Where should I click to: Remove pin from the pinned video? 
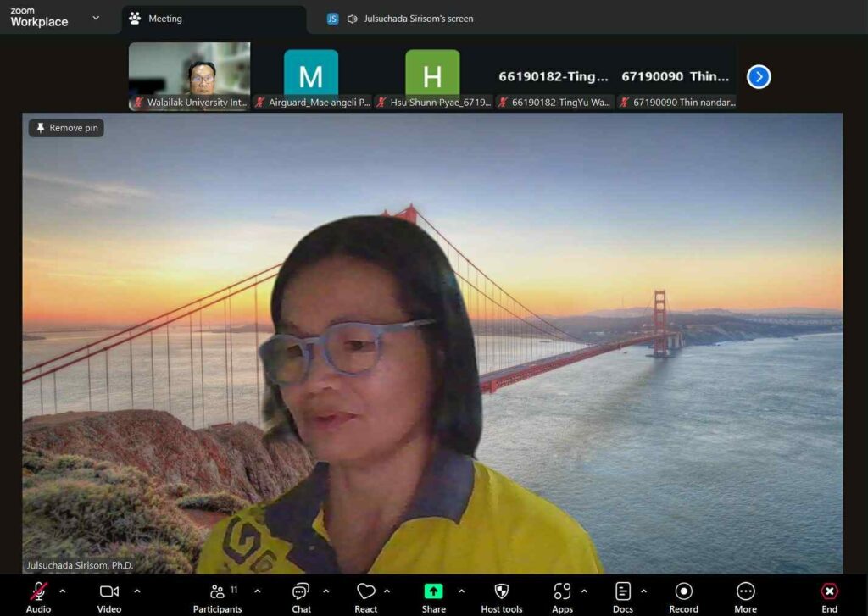point(67,128)
